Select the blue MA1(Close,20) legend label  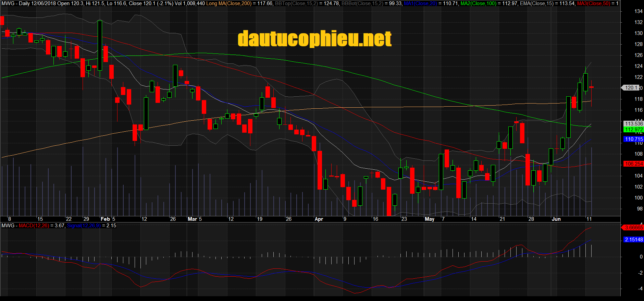(423, 3)
